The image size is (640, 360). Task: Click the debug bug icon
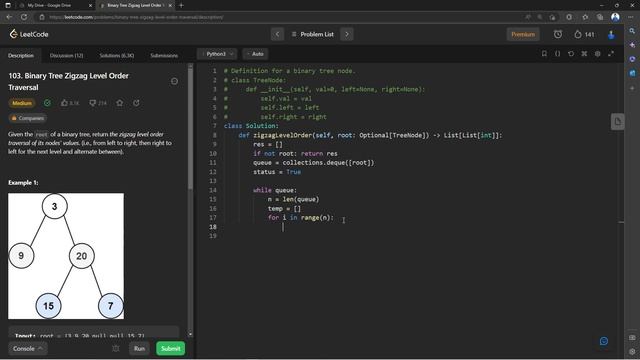tap(116, 349)
